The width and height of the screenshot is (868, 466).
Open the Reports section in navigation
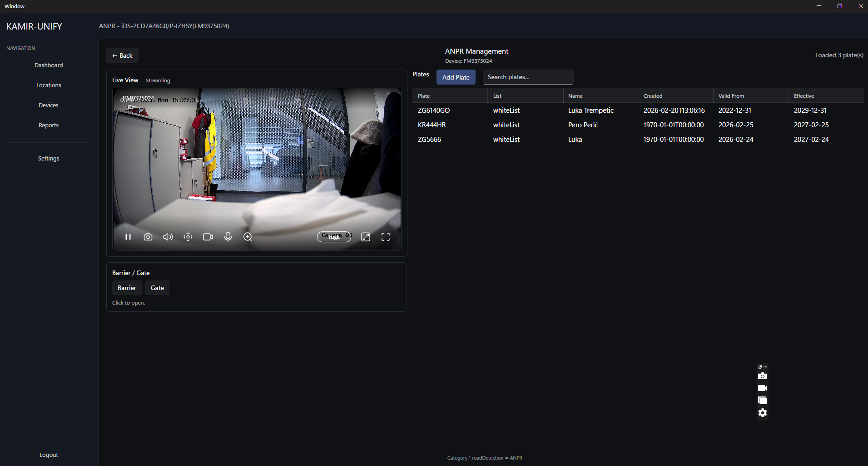(48, 125)
